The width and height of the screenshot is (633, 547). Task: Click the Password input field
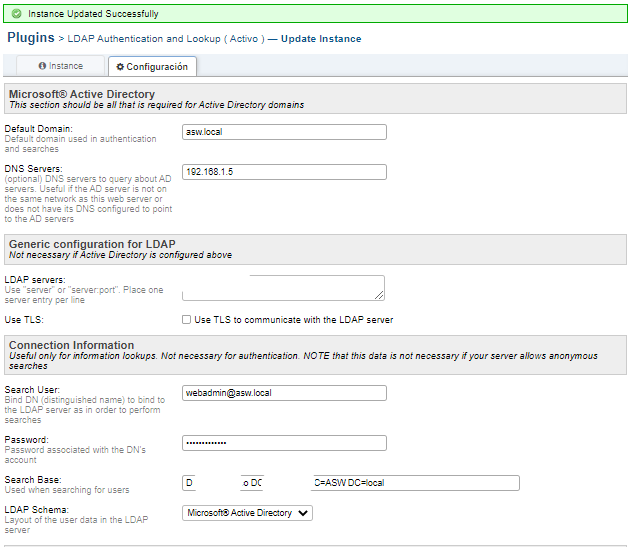[x=284, y=443]
